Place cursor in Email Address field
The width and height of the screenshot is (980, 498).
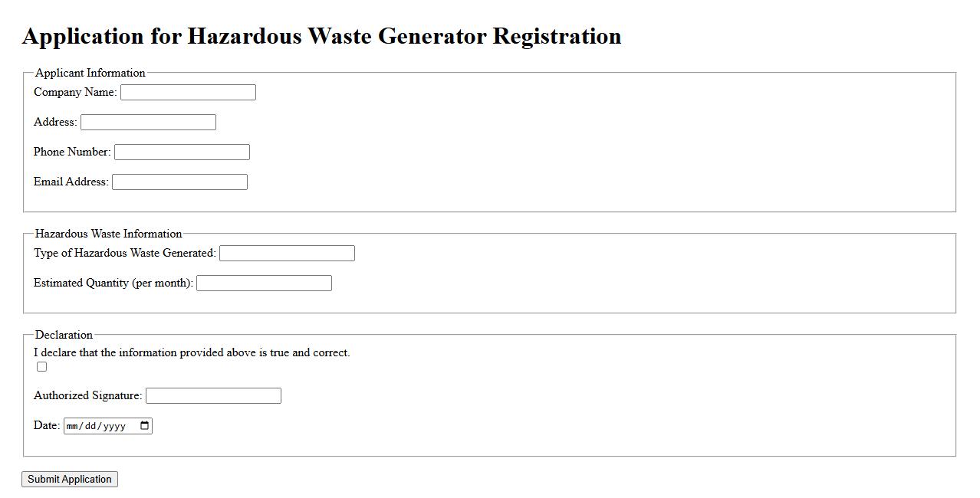(x=179, y=182)
